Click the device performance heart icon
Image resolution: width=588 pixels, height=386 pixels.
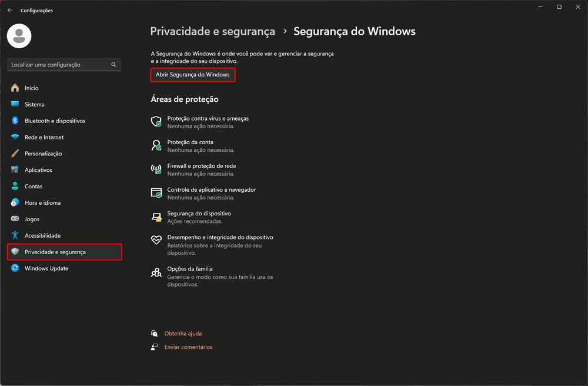coord(156,240)
